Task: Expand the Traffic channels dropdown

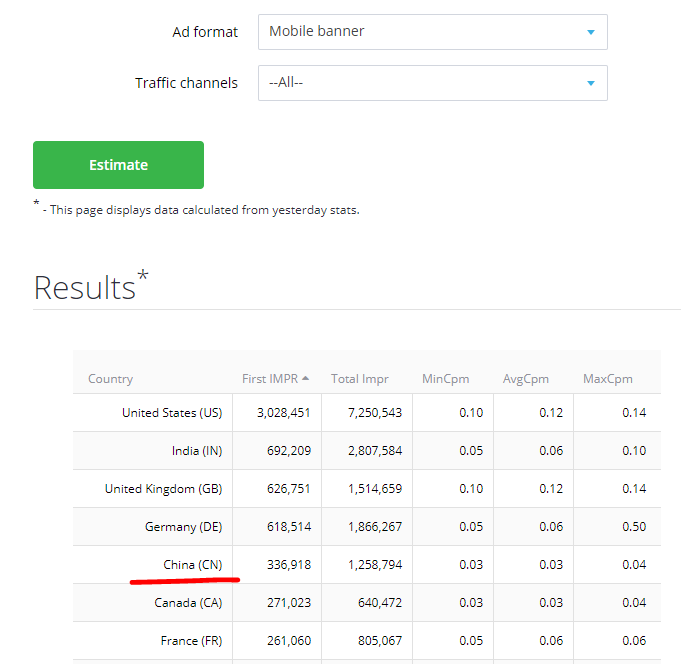Action: click(432, 83)
